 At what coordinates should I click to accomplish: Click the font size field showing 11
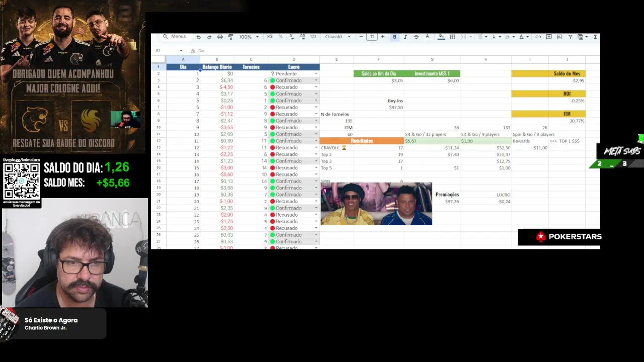[x=372, y=37]
